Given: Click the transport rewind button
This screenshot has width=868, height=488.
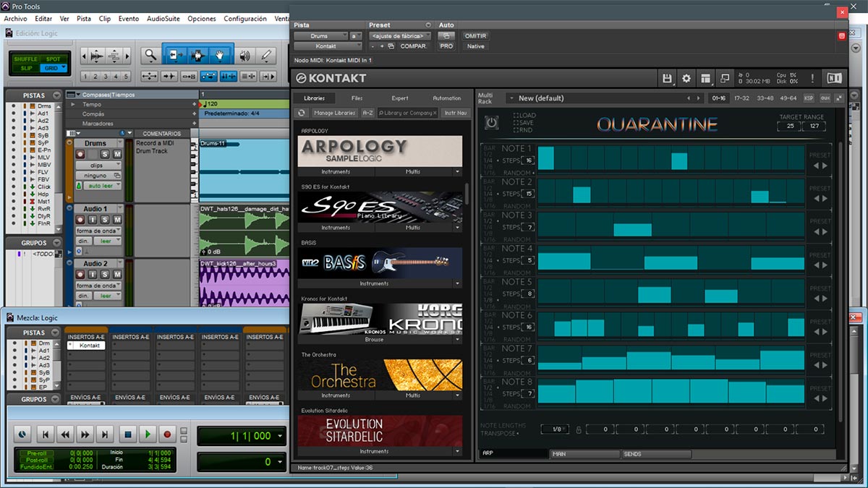Looking at the screenshot, I should click(x=65, y=435).
